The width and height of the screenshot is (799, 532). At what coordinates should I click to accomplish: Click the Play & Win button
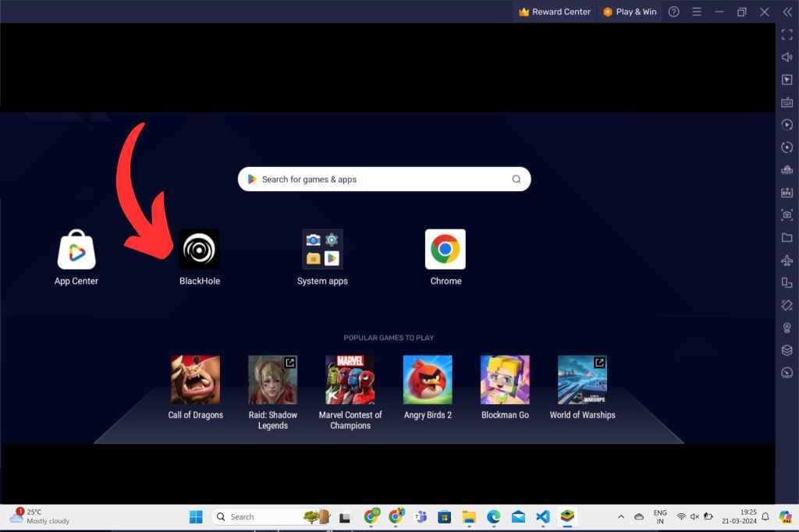630,12
